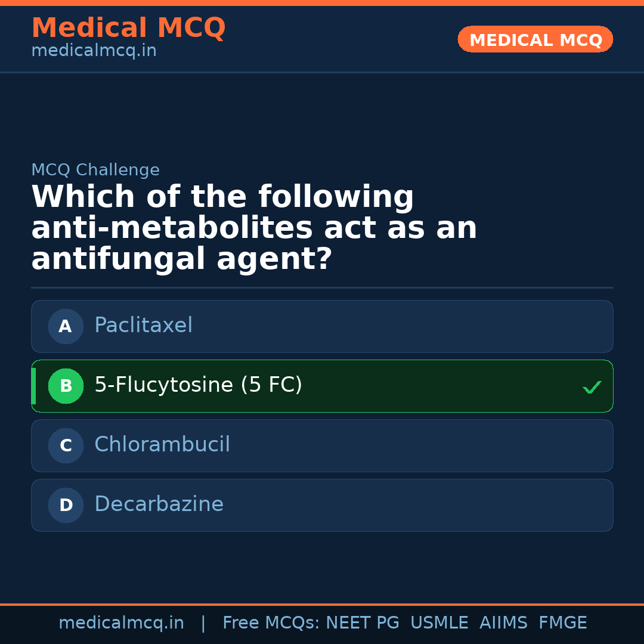Select the USMLE category in footer
This screenshot has height=644, width=644.
pos(439,623)
